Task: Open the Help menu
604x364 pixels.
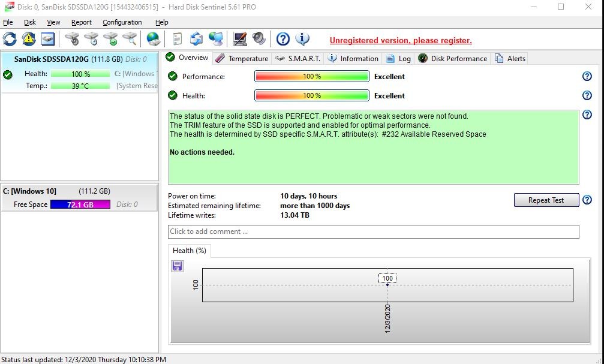Action: click(161, 22)
